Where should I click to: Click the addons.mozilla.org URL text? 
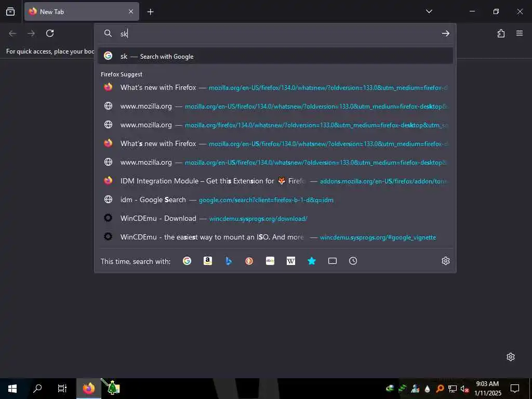[383, 181]
